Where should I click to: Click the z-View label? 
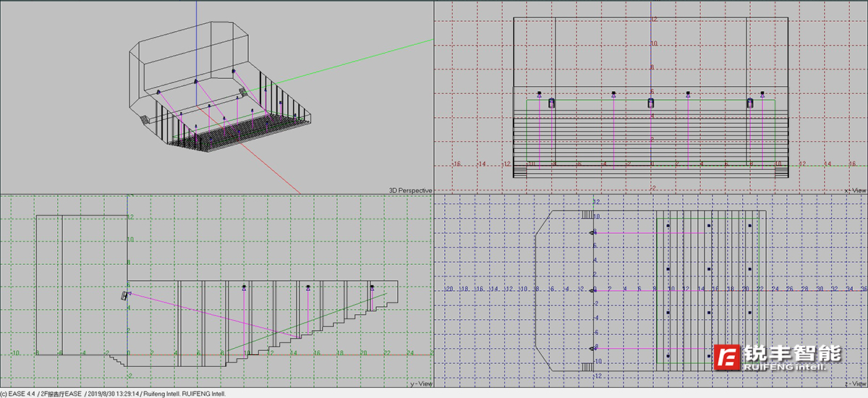tap(855, 384)
